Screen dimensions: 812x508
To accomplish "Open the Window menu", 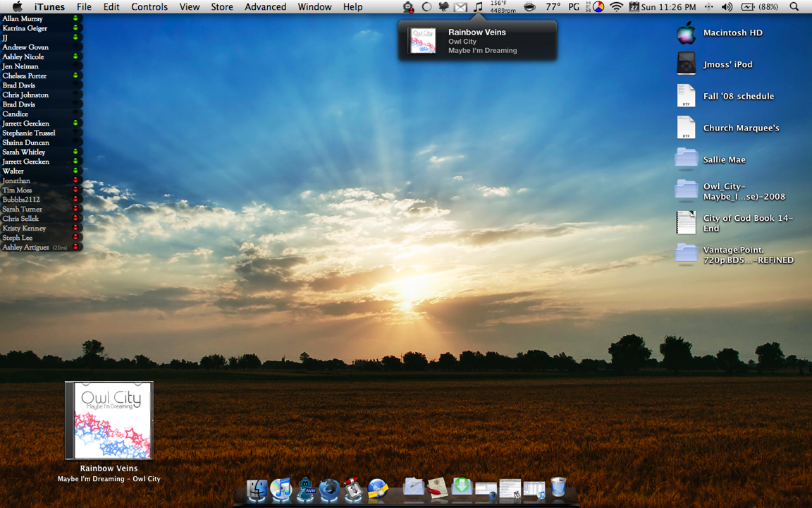I will pos(314,7).
